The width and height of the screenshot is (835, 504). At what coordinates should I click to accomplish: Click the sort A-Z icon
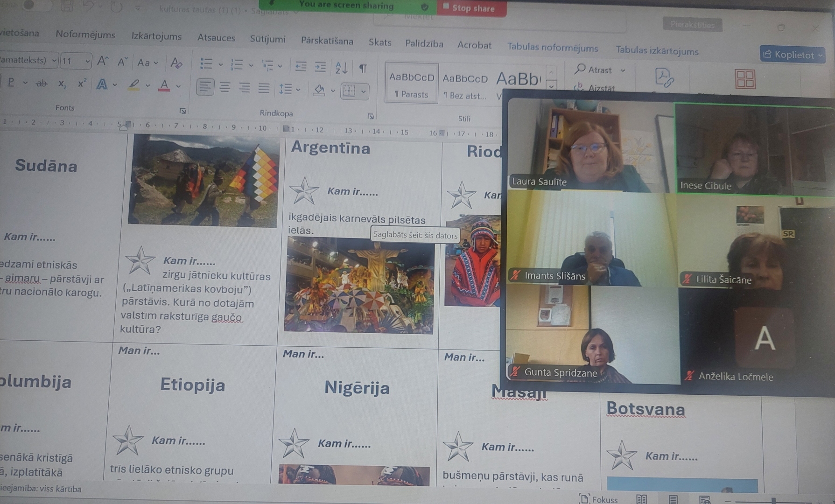click(x=341, y=68)
